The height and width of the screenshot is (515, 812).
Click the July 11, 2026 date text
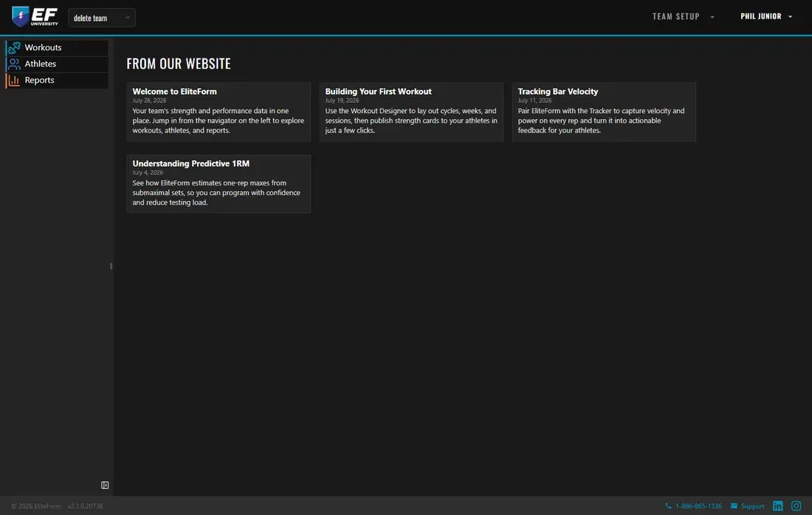point(534,100)
